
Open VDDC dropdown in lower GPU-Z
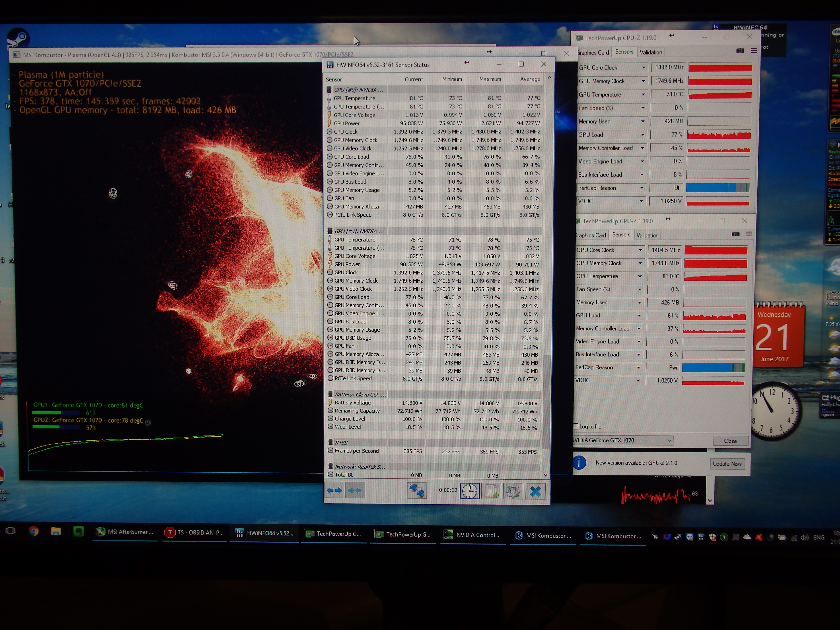point(638,380)
